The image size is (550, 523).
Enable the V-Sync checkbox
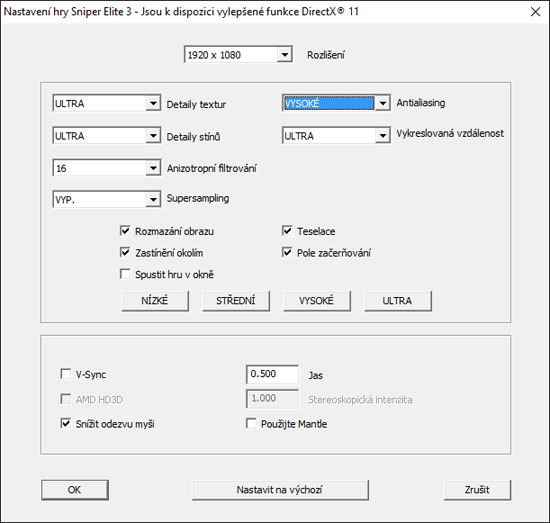pos(65,374)
